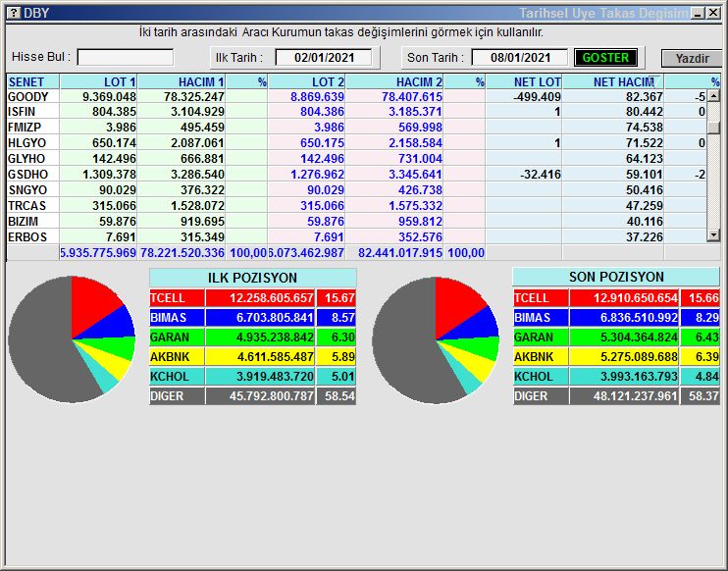This screenshot has width=728, height=571.
Task: Click the ILK POZISYON header
Action: pos(252,278)
